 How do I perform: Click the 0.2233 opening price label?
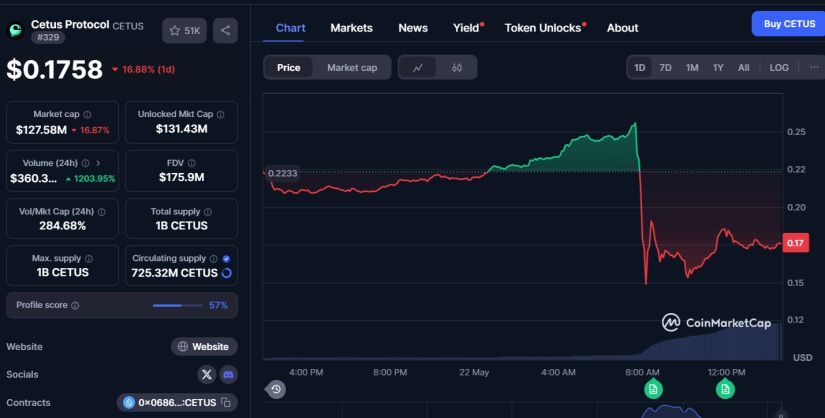tap(283, 173)
